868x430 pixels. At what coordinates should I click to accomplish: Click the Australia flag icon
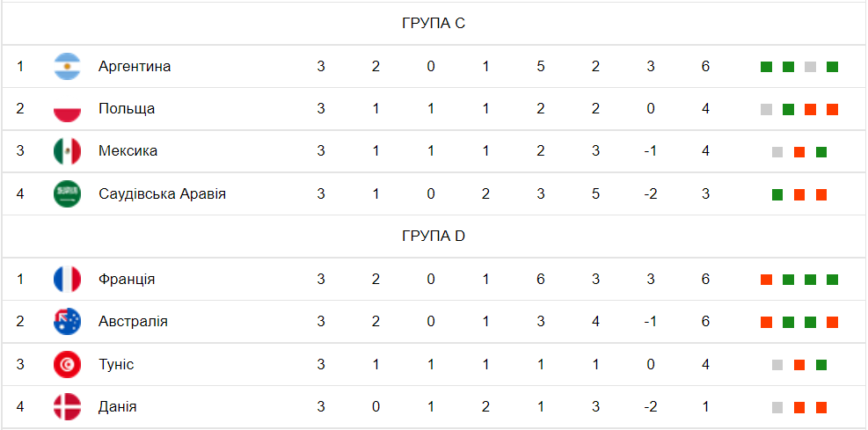coord(68,322)
